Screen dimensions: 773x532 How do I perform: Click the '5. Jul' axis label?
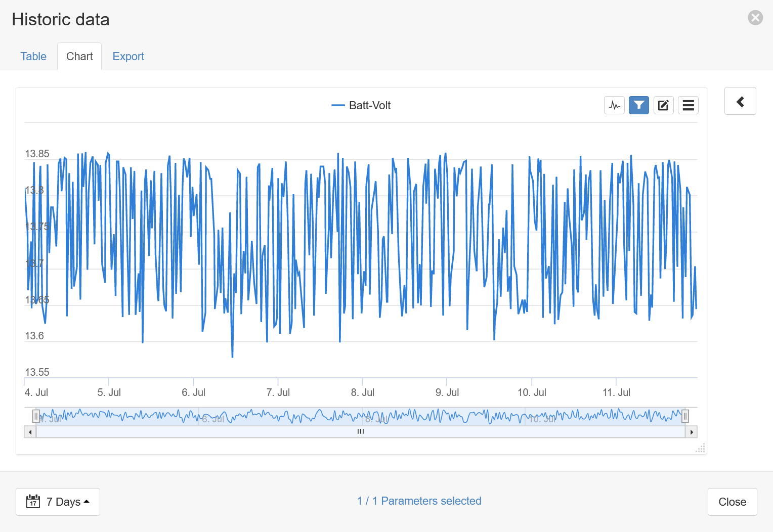[109, 392]
